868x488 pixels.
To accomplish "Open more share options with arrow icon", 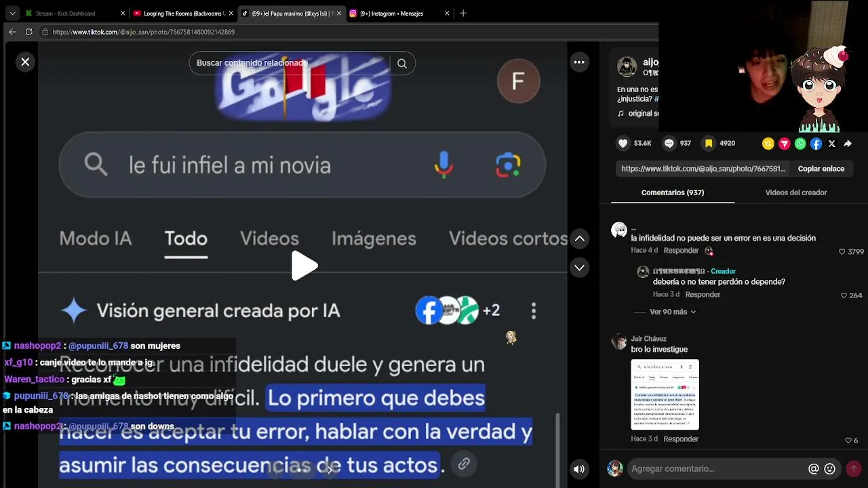I will tap(848, 144).
